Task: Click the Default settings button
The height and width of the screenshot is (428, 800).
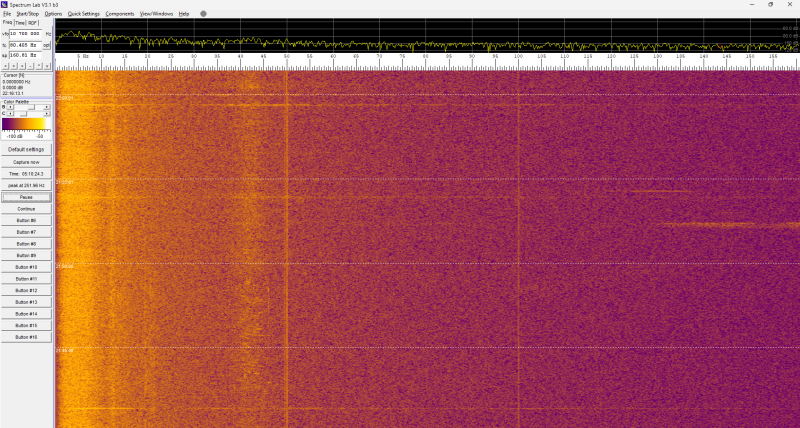Action: (26, 149)
